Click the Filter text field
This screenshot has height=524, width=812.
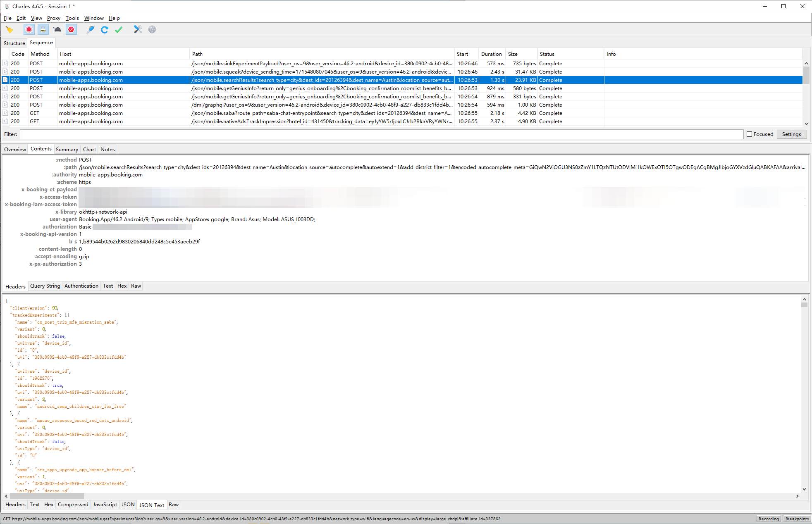coord(381,134)
